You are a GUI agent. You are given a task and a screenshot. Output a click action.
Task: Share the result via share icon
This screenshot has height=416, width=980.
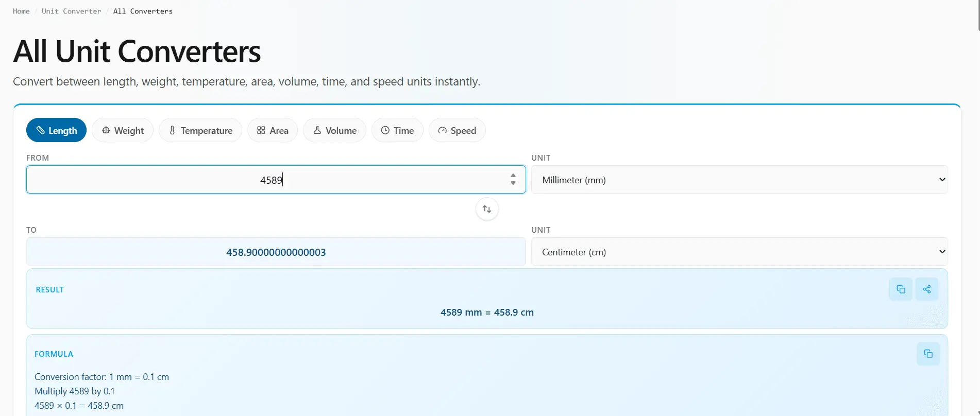927,289
